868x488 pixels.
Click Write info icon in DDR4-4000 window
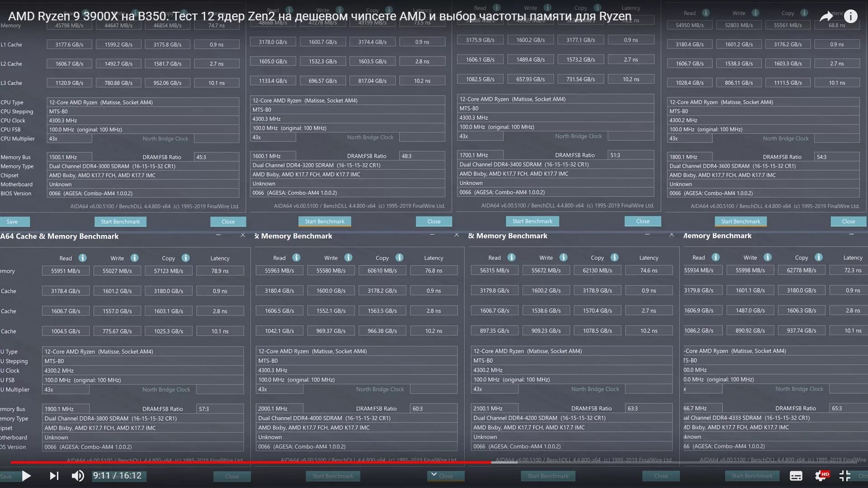pos(348,258)
